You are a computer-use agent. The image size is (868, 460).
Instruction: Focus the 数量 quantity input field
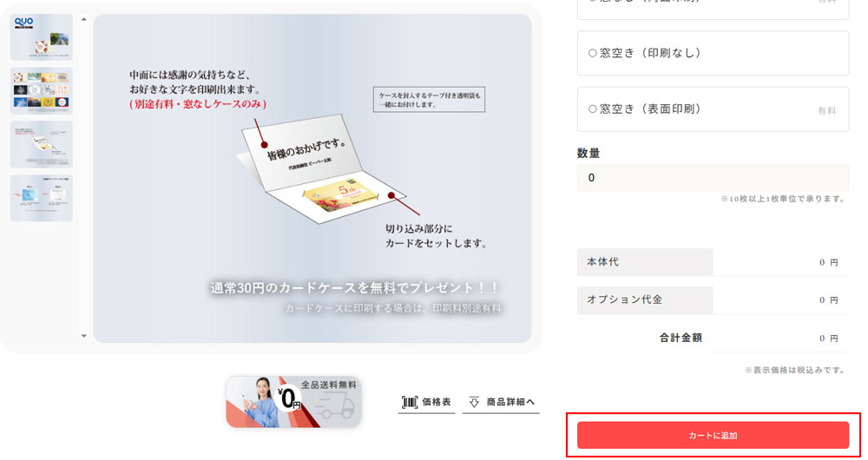[x=713, y=178]
